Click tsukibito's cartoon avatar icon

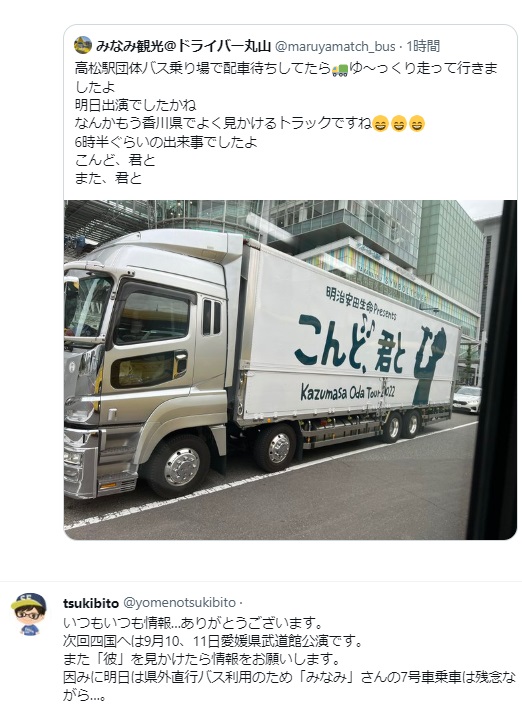point(29,614)
